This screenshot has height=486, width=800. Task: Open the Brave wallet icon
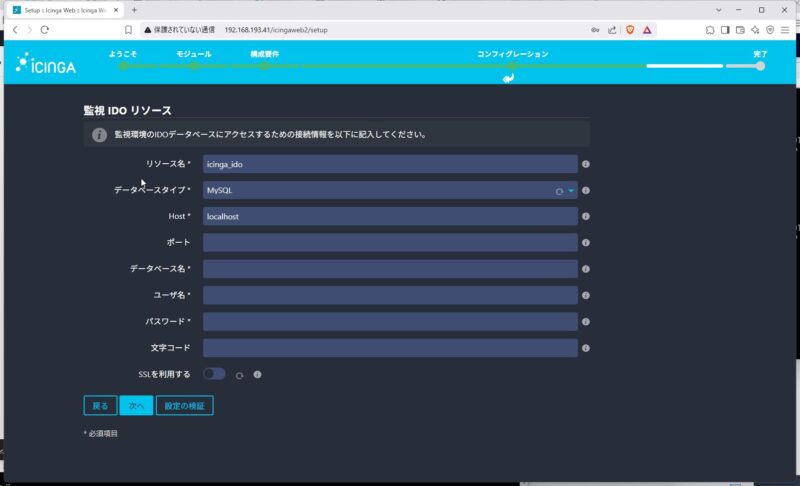click(x=740, y=30)
